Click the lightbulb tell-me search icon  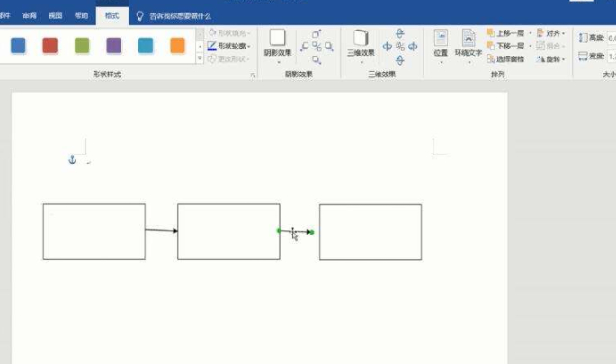(139, 16)
